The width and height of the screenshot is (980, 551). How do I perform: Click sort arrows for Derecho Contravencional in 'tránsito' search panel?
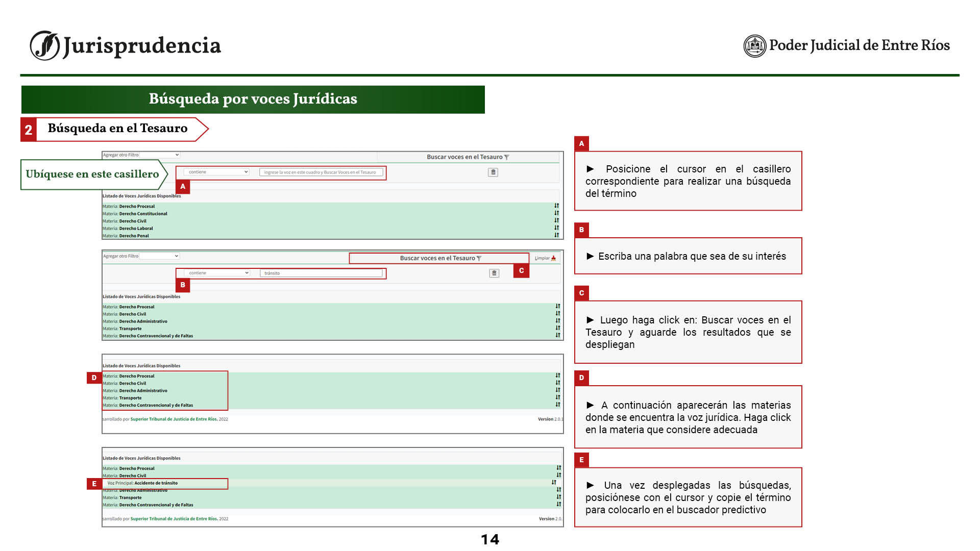558,335
